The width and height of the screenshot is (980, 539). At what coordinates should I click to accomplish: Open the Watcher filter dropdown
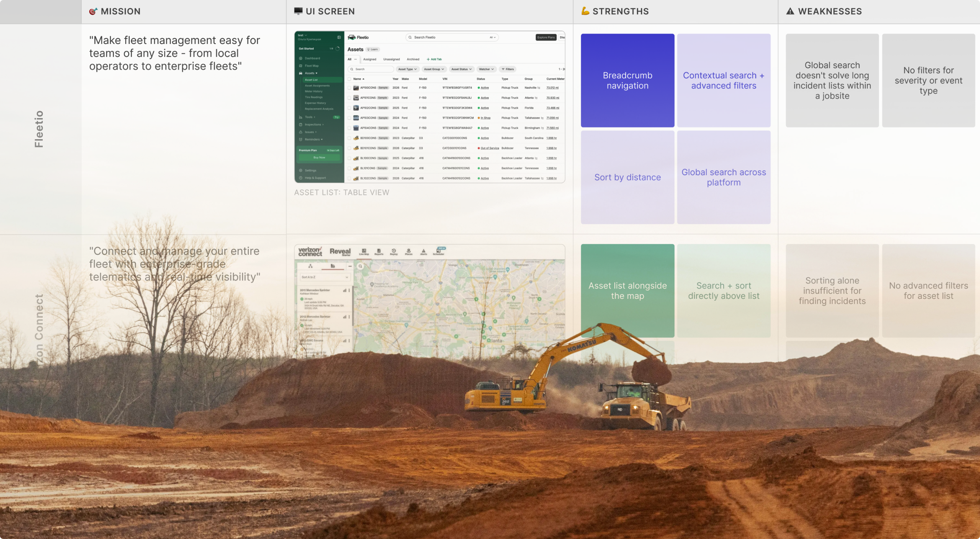(486, 69)
